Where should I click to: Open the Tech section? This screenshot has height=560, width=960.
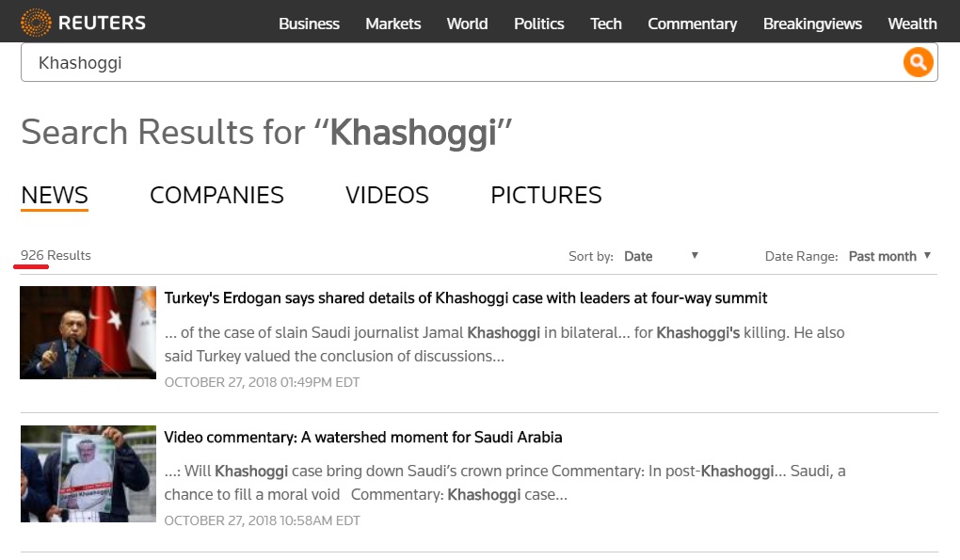605,24
